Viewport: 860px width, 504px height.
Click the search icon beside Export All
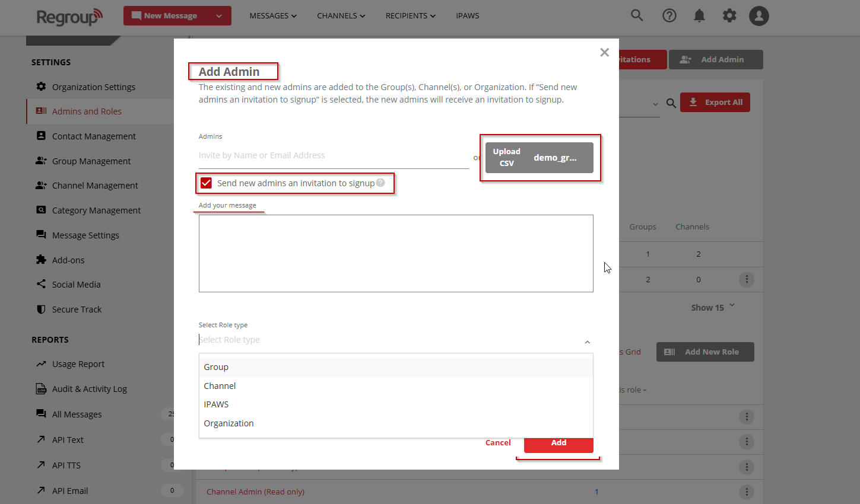[671, 103]
